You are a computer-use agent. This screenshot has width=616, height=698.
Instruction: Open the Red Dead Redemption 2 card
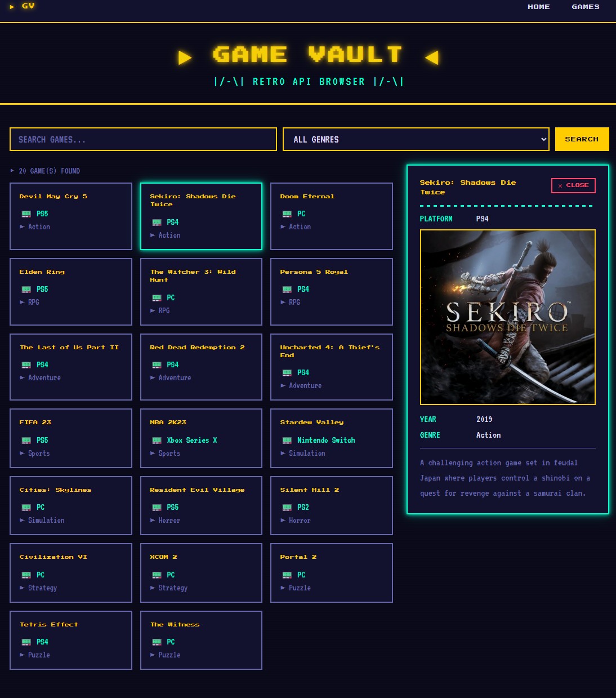click(x=201, y=367)
